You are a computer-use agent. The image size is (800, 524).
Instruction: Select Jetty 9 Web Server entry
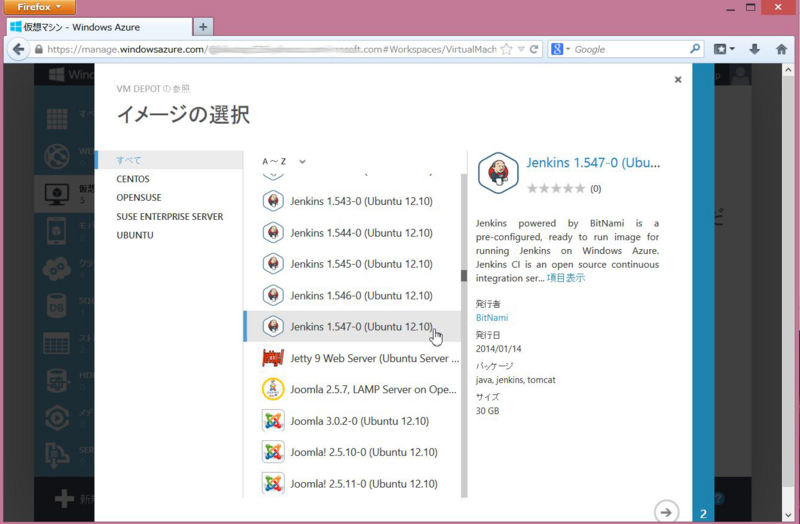coord(352,358)
